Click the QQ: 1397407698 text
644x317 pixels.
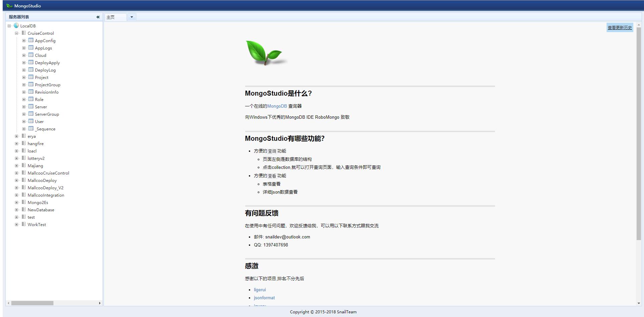click(x=271, y=245)
